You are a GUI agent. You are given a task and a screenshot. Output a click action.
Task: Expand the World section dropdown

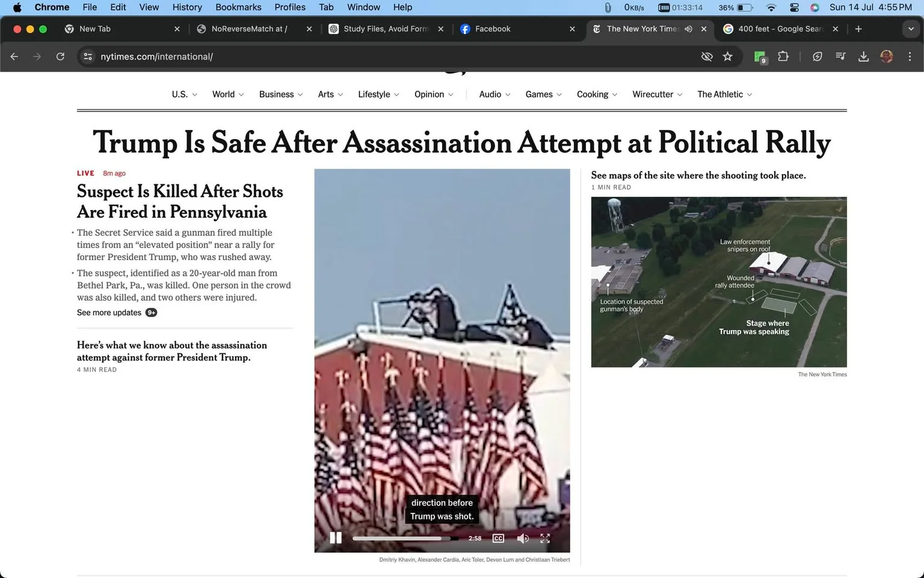[x=228, y=95]
